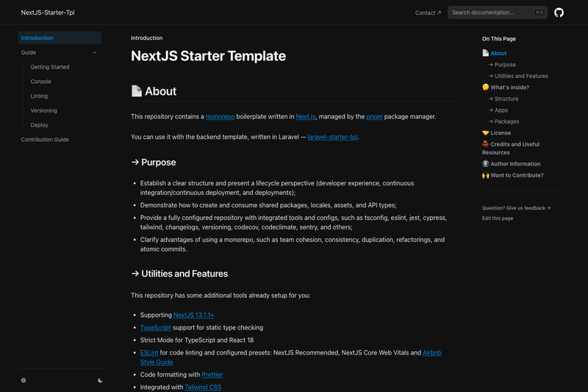
Task: Click the books icon by Credits and Useful Resources
Action: pyautogui.click(x=486, y=143)
